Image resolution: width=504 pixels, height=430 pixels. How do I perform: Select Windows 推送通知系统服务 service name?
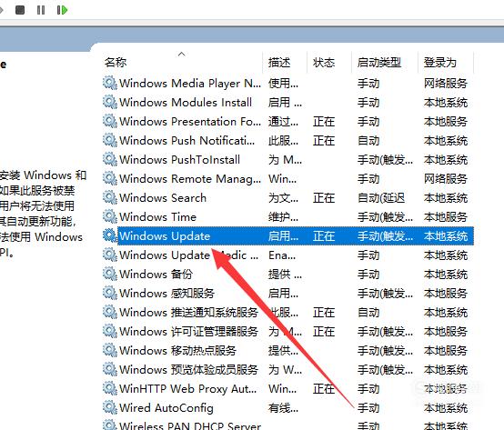(x=188, y=313)
